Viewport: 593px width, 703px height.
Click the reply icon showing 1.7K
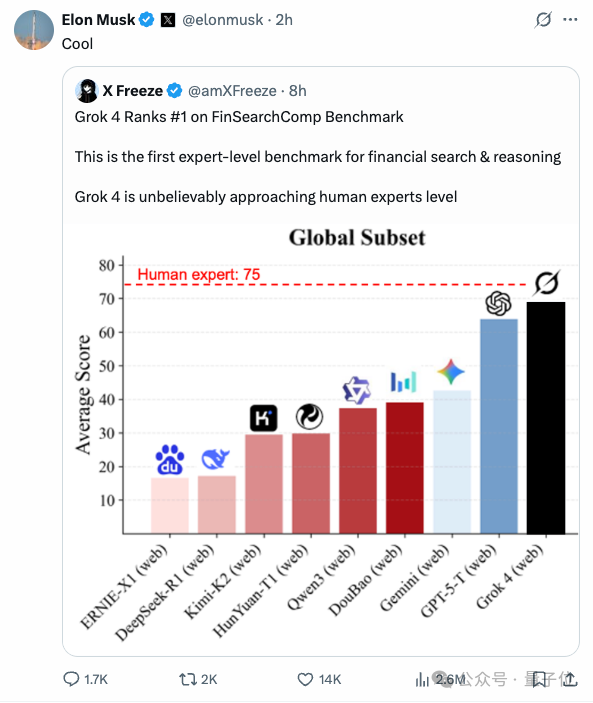click(71, 679)
